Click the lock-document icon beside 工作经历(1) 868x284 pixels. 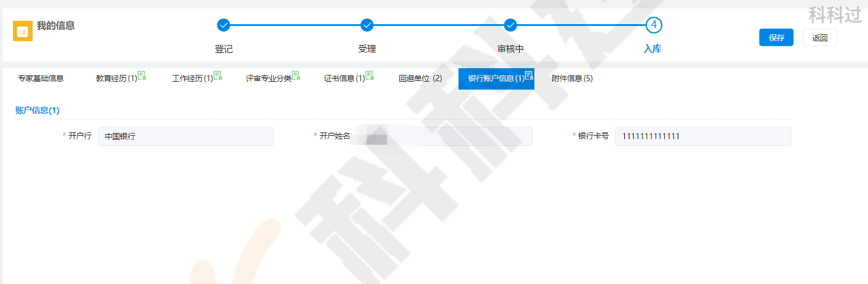(218, 76)
